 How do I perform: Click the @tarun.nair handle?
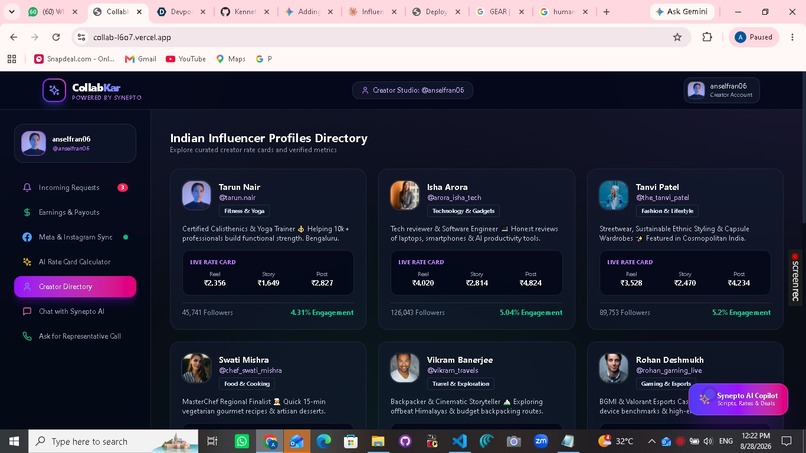tap(237, 197)
